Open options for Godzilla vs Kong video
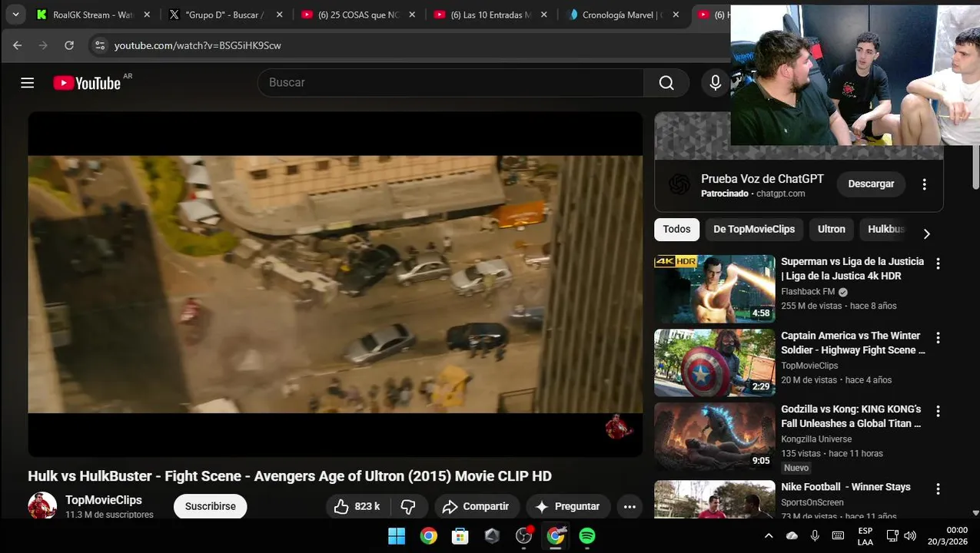Screen dimensions: 980x553 coord(938,412)
